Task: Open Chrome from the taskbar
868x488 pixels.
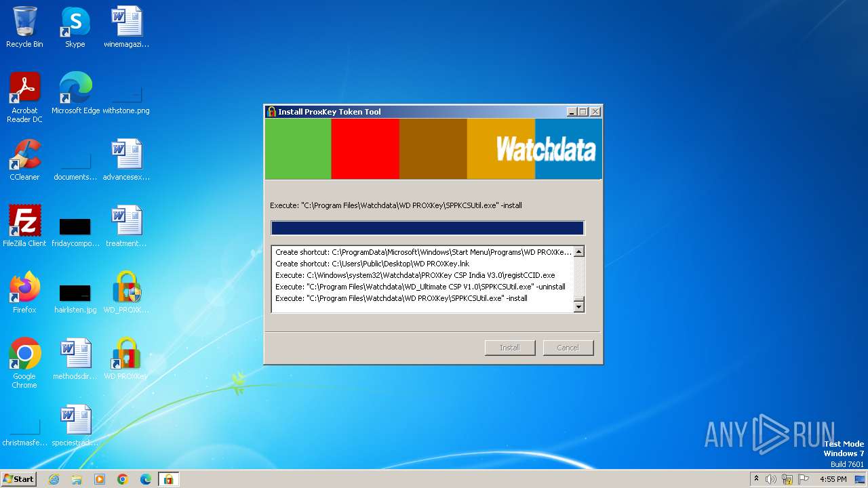Action: (123, 479)
